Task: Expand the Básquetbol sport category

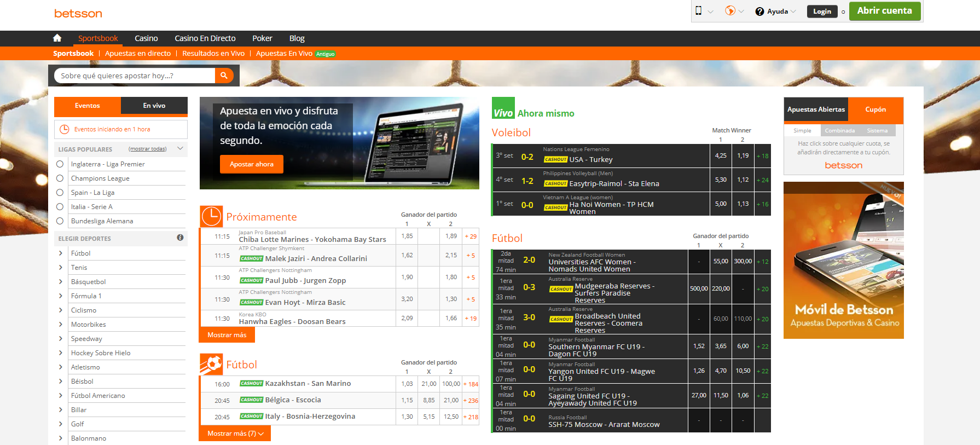Action: point(61,281)
